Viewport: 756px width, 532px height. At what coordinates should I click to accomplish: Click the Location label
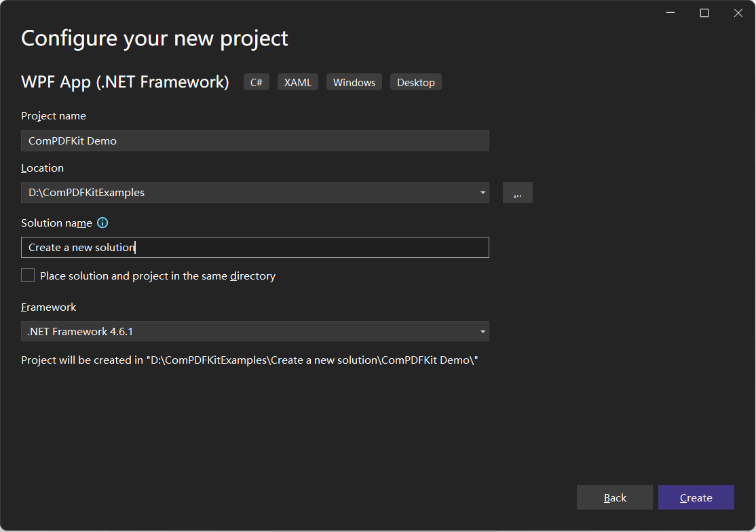coord(43,168)
